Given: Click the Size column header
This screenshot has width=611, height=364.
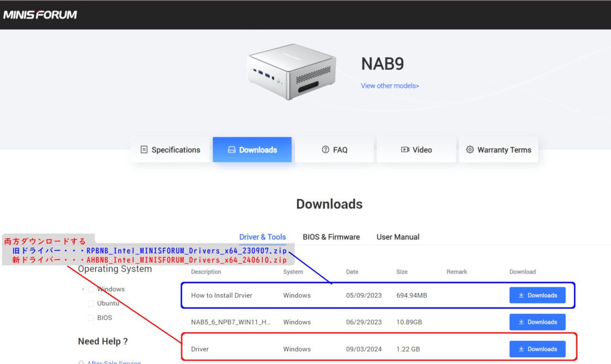Looking at the screenshot, I should [x=402, y=272].
